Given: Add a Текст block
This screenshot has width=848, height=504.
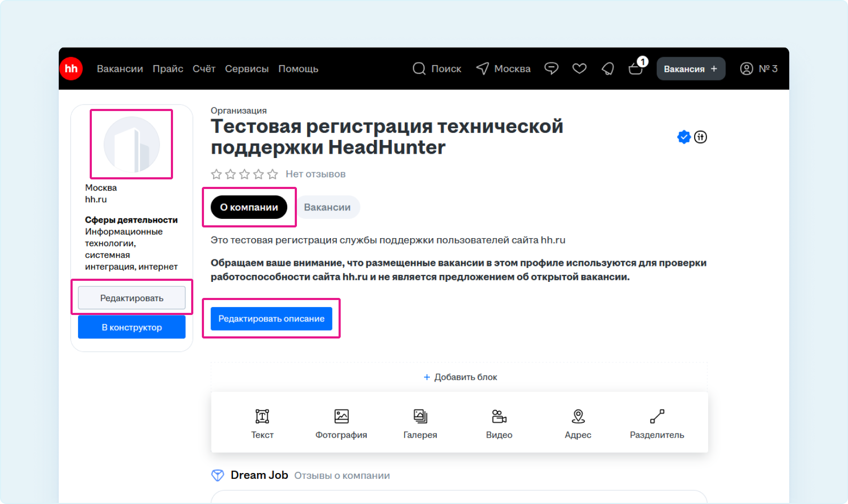Looking at the screenshot, I should tap(262, 424).
